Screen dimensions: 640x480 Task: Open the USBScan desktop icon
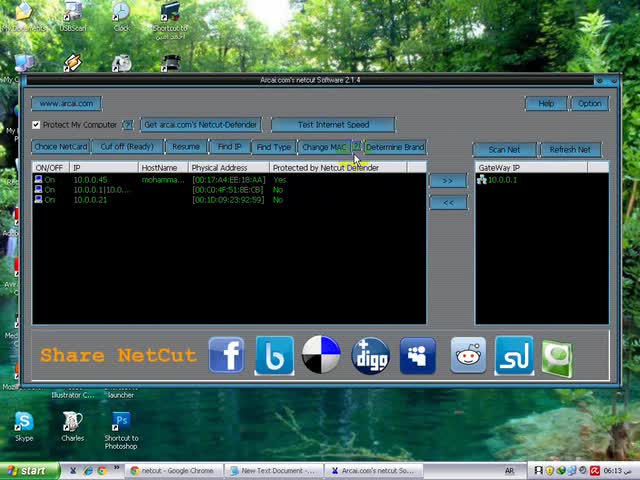73,16
